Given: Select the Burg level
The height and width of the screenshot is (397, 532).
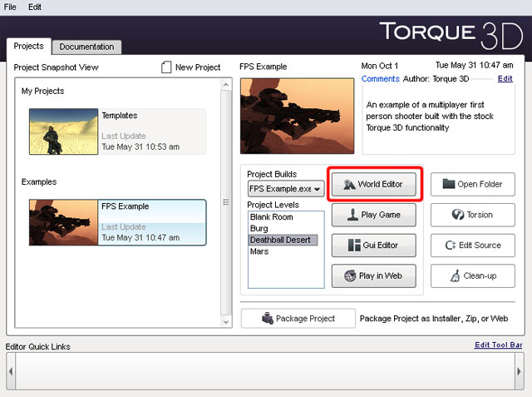Looking at the screenshot, I should click(259, 228).
